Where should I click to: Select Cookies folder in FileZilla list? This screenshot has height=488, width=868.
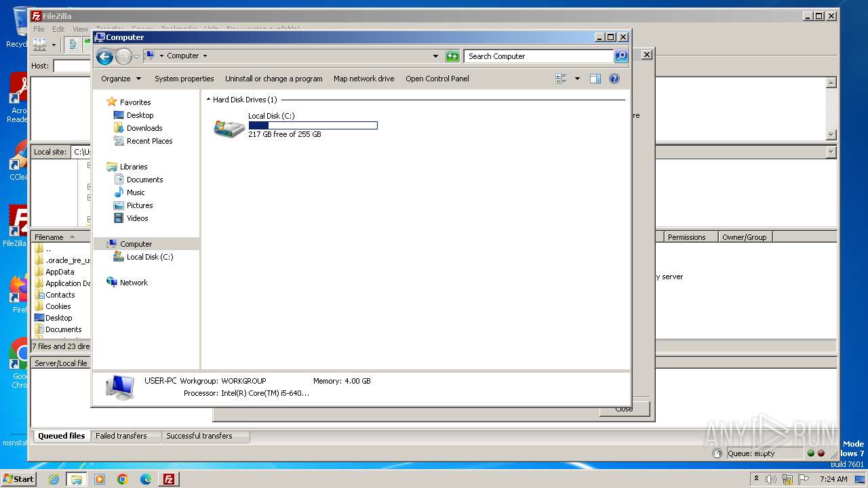click(58, 306)
